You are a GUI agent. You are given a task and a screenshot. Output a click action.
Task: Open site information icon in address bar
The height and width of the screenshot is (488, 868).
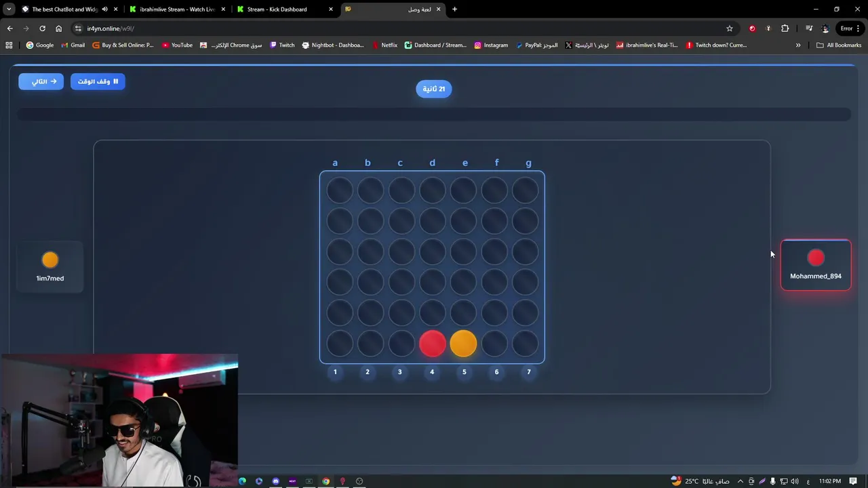pos(78,28)
